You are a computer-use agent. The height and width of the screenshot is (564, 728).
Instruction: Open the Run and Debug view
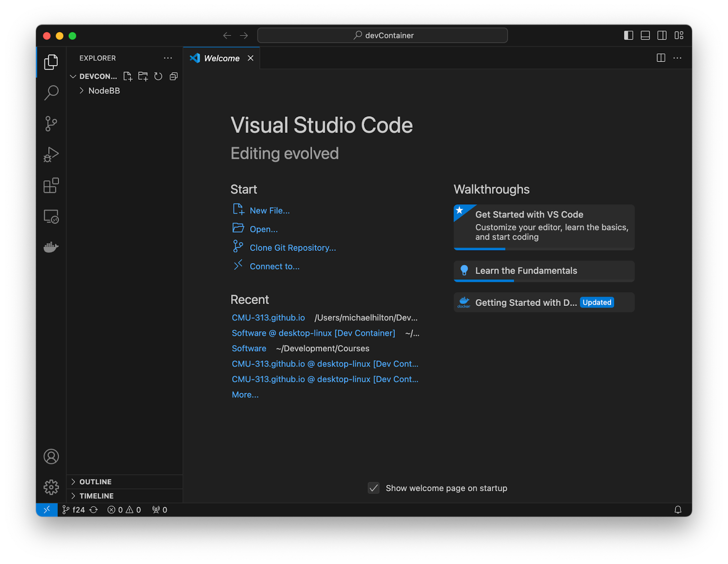(51, 154)
